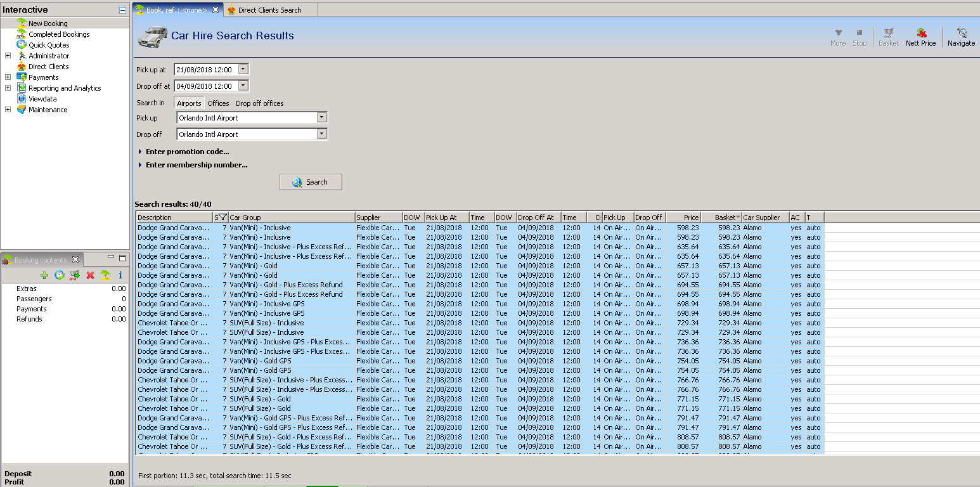Expand the Reporting and Analytics node
The width and height of the screenshot is (980, 487).
[8, 88]
